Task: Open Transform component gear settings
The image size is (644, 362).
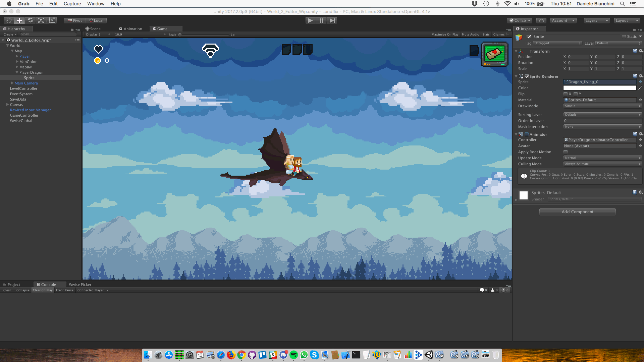Action: click(641, 51)
